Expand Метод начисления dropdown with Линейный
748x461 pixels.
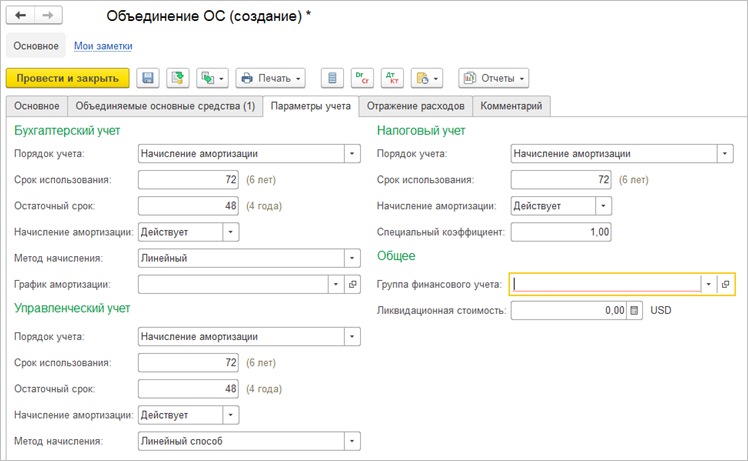pyautogui.click(x=352, y=258)
